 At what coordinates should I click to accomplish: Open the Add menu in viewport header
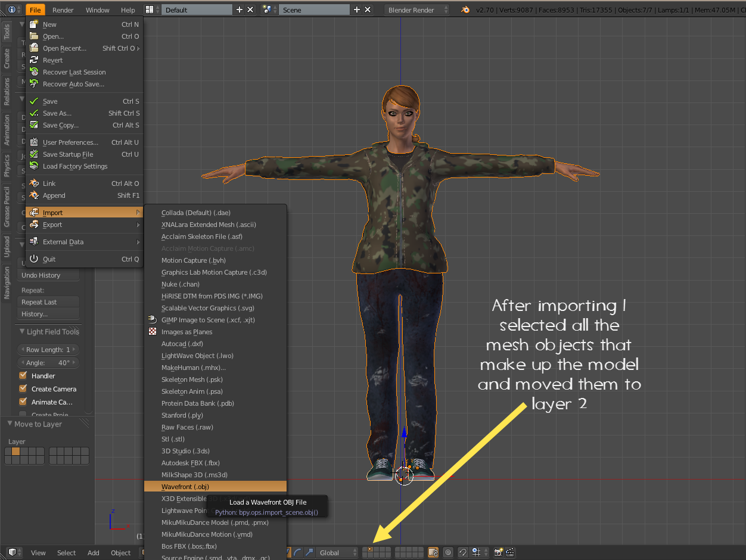tap(94, 553)
